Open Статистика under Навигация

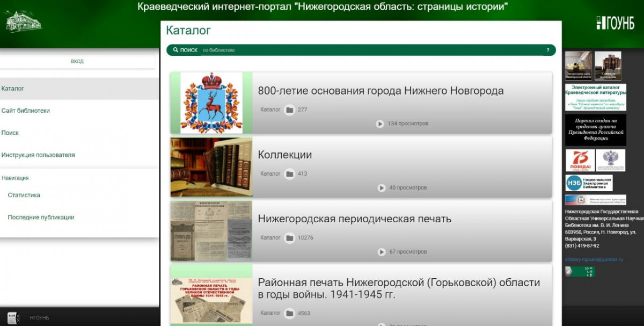coord(24,195)
